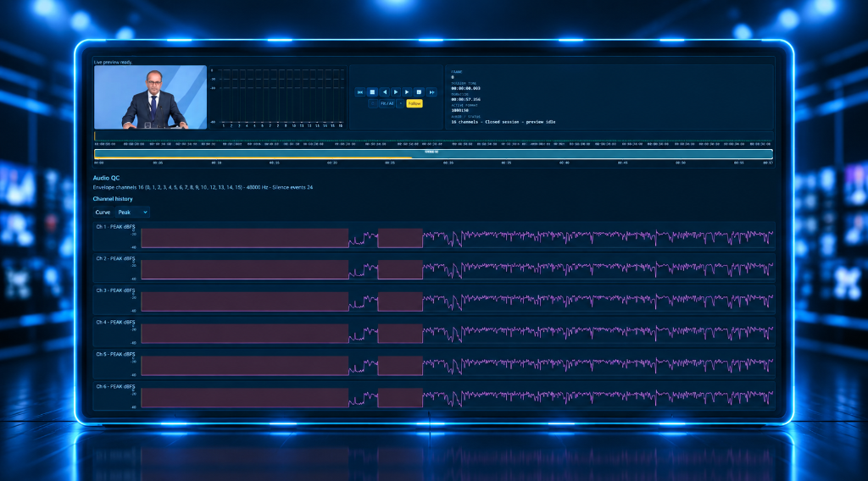868x481 pixels.
Task: Jump to the start with skip-back button
Action: click(359, 91)
